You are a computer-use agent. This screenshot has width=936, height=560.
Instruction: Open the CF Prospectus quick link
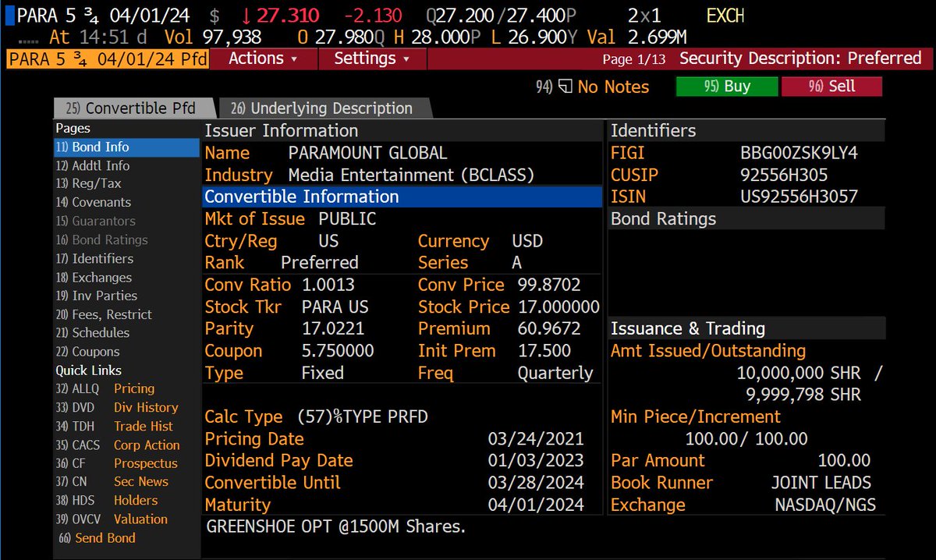pos(116,463)
